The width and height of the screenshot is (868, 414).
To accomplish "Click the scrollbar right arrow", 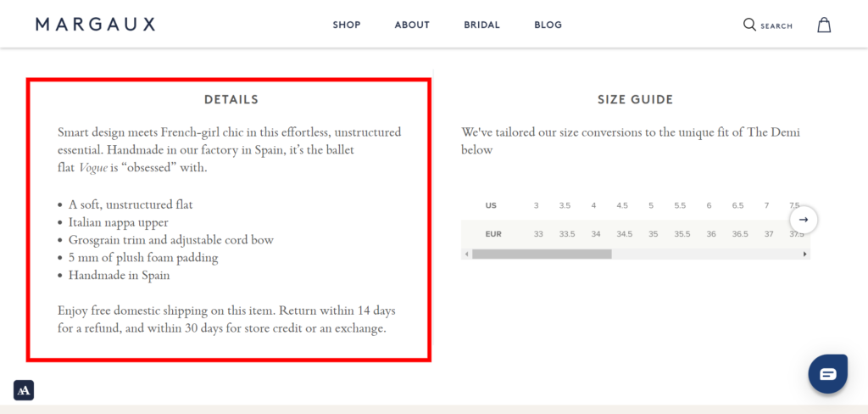I will [805, 254].
